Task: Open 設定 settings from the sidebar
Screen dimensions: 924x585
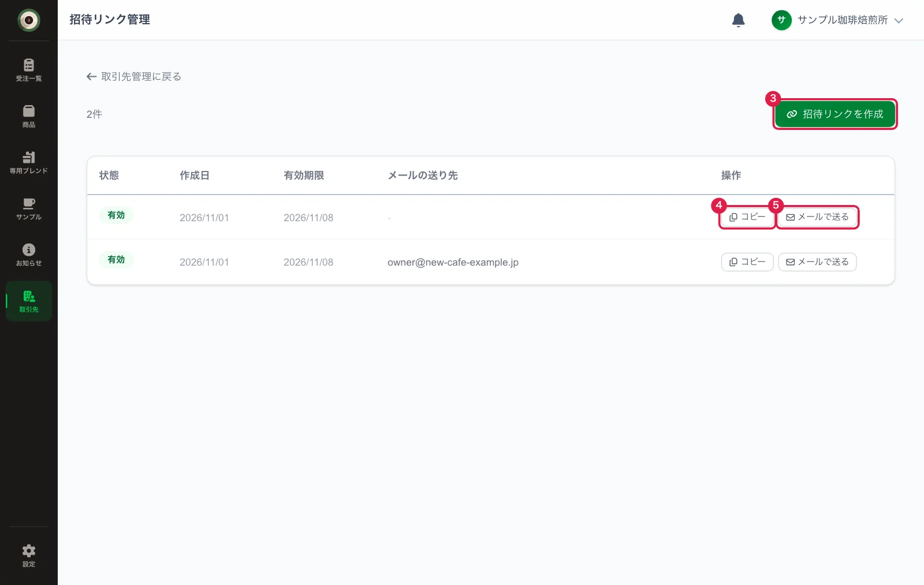Action: [28, 556]
